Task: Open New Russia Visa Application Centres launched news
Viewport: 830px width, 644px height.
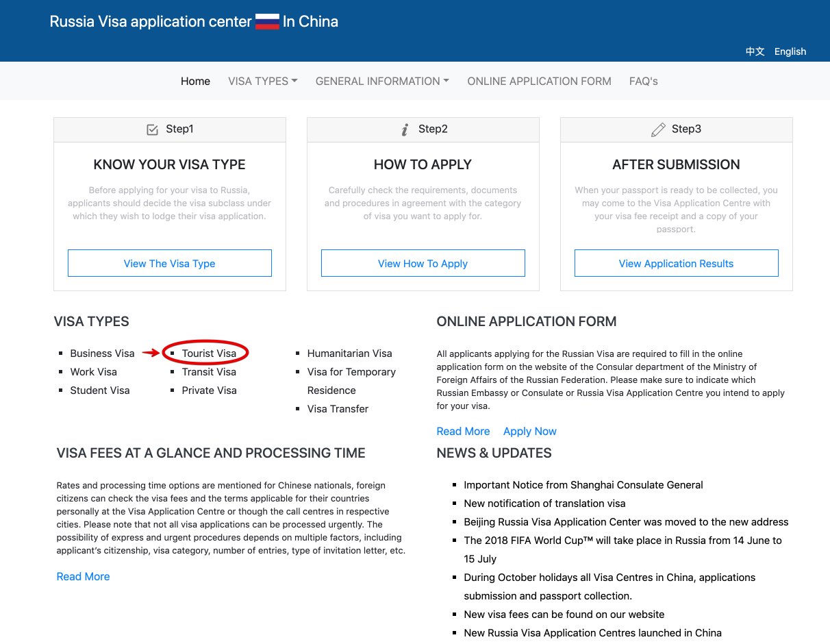Action: click(592, 633)
